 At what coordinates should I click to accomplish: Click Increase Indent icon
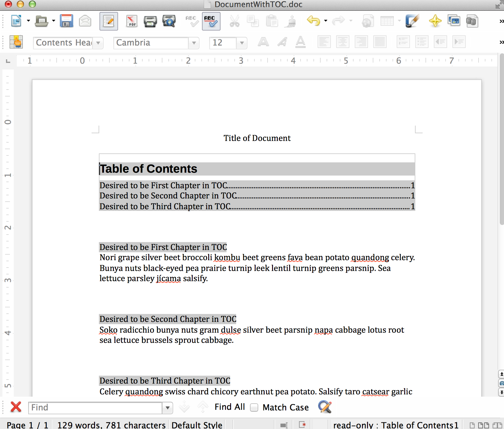coord(459,42)
